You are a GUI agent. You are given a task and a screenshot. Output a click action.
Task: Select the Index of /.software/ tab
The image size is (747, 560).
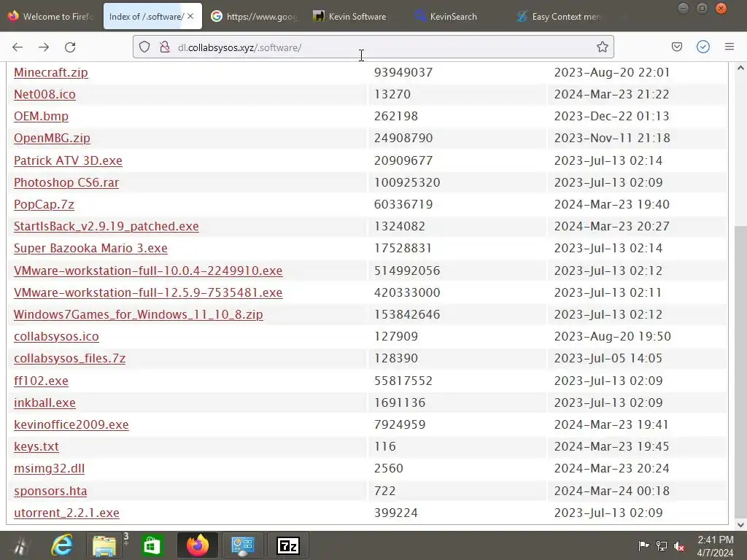pyautogui.click(x=146, y=16)
